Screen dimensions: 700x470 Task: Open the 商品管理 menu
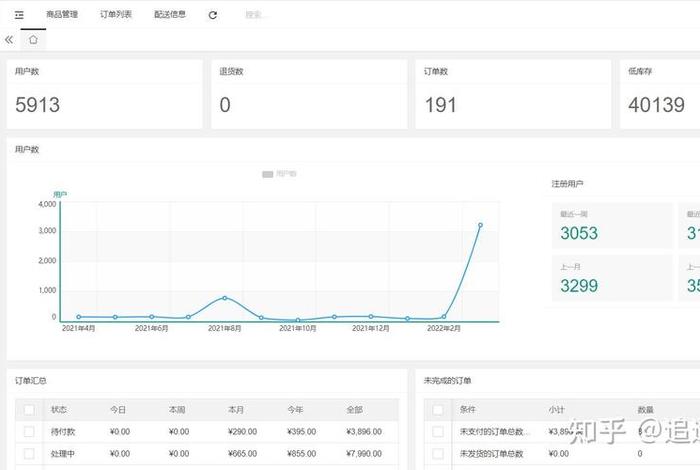tap(62, 15)
